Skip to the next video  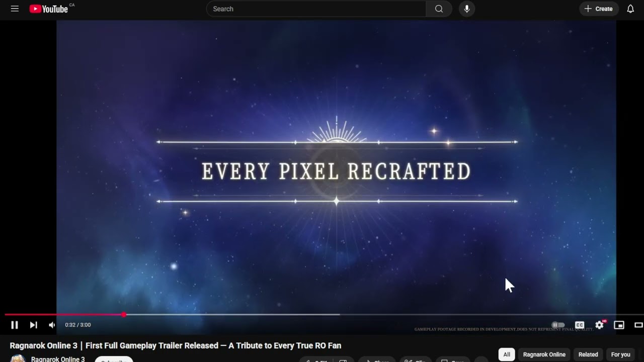pos(33,325)
